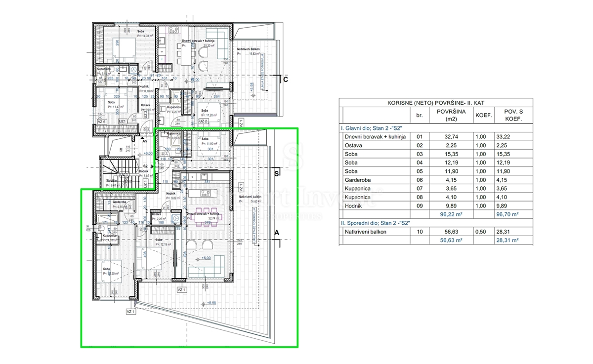Click the section marker labeled C

point(285,79)
